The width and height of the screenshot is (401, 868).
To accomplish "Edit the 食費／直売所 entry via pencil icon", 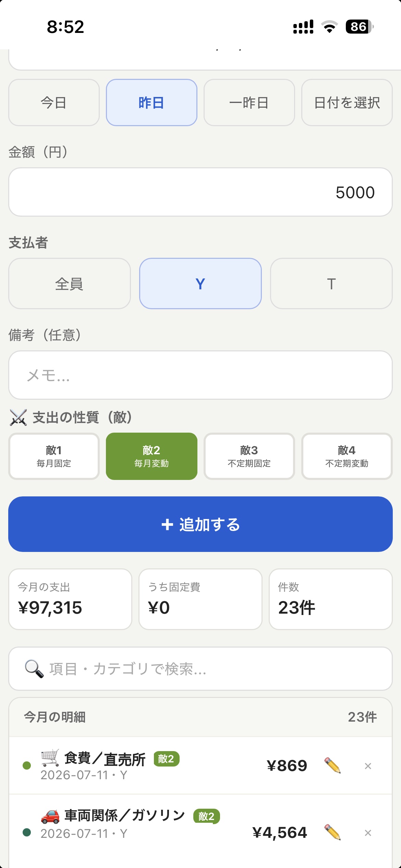I will (x=332, y=765).
